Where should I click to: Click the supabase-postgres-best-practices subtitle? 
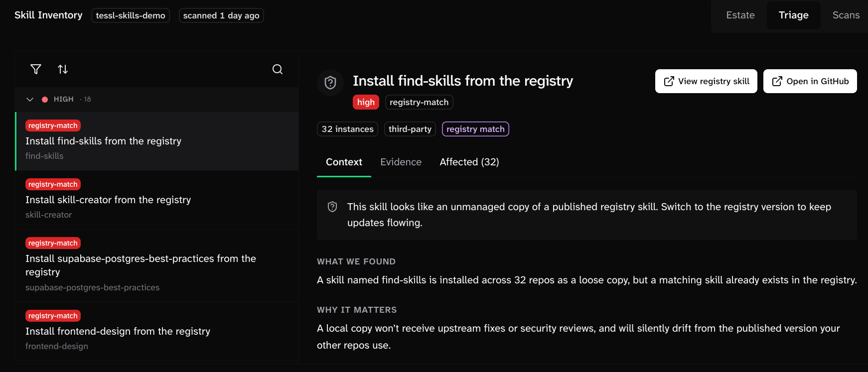[x=92, y=287]
